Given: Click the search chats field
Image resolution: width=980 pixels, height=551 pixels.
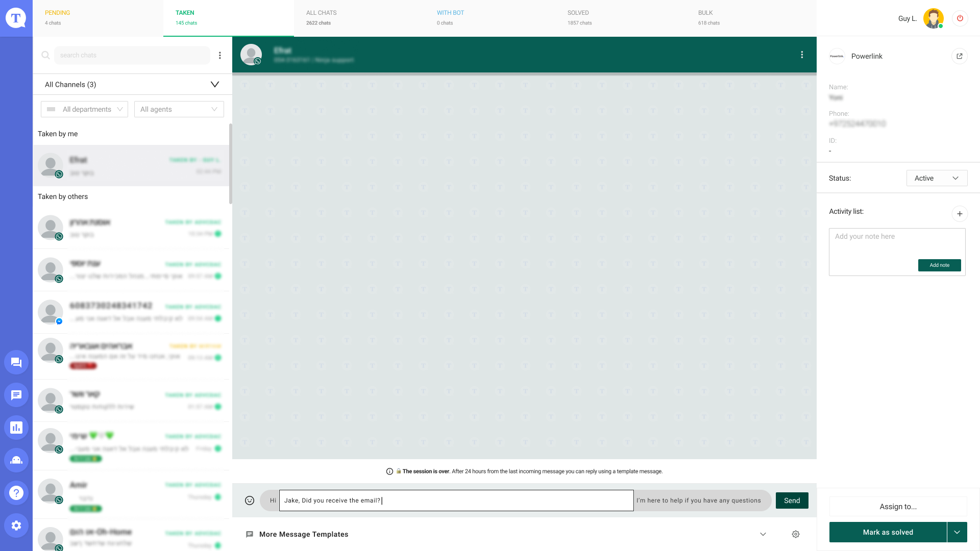Looking at the screenshot, I should (132, 55).
